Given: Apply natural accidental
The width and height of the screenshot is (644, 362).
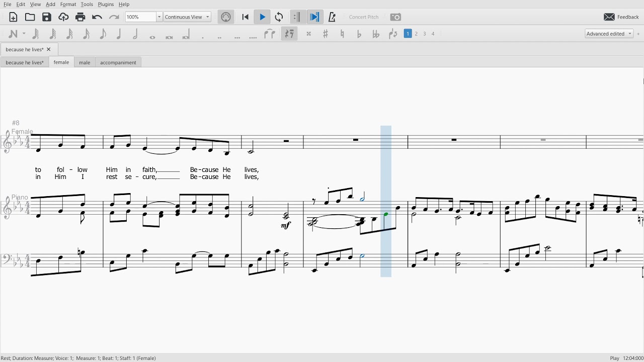Looking at the screenshot, I should tap(342, 34).
